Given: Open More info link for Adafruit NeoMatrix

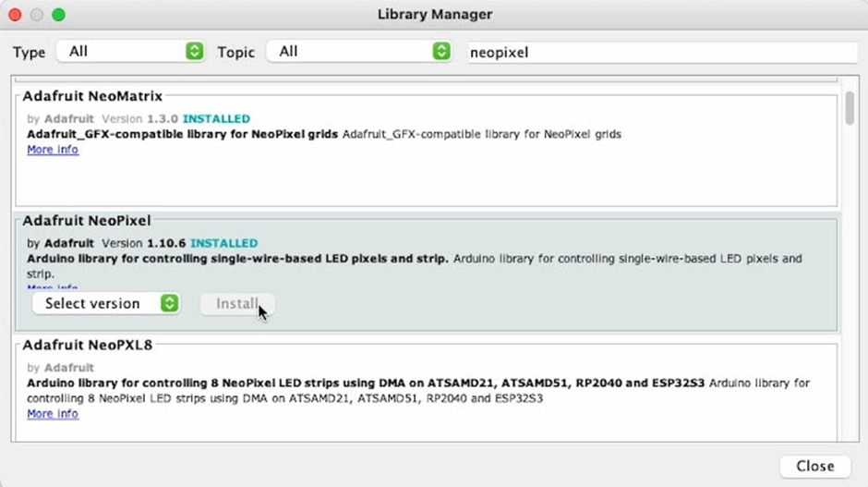Looking at the screenshot, I should (53, 150).
